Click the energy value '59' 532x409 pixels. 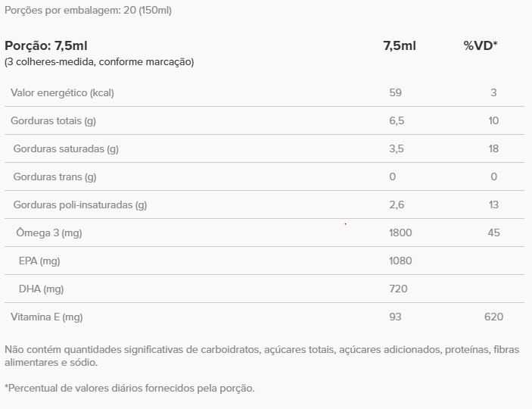(x=395, y=92)
